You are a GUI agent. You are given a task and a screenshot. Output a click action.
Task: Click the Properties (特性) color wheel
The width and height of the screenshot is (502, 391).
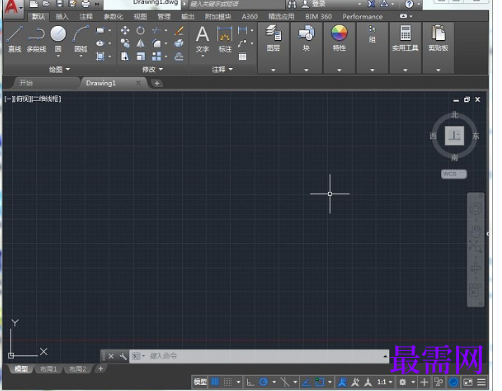point(339,33)
